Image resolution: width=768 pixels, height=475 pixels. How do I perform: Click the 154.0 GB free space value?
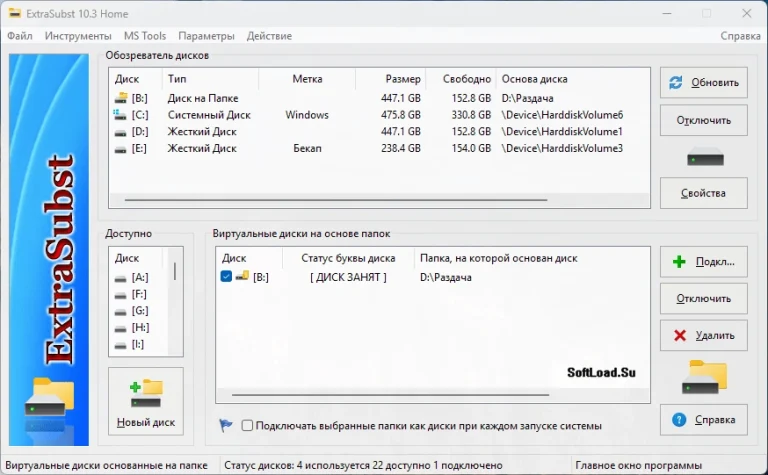point(471,148)
